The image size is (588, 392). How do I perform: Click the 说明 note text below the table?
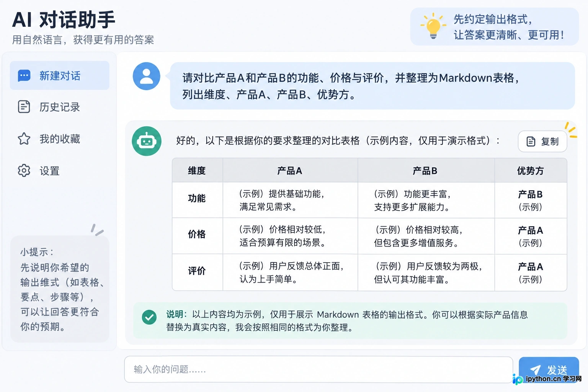[x=347, y=321]
